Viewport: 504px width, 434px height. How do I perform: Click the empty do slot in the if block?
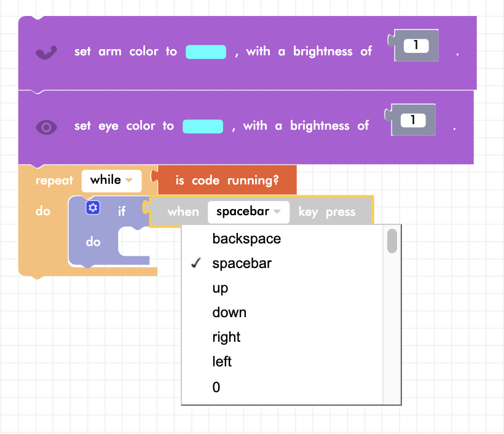pyautogui.click(x=134, y=242)
